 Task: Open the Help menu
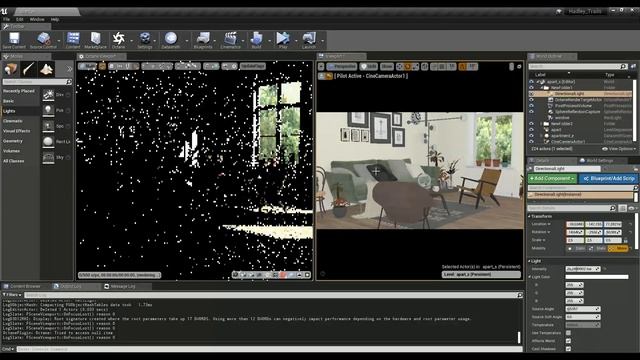click(55, 19)
